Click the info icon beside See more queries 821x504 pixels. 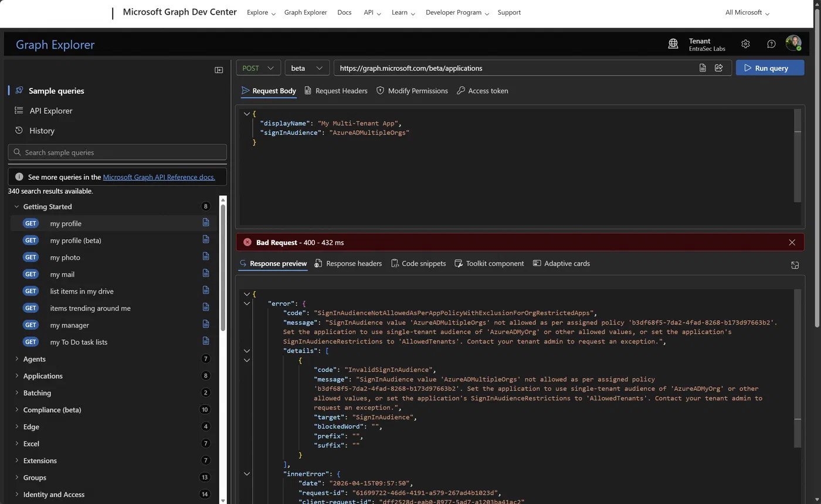19,177
